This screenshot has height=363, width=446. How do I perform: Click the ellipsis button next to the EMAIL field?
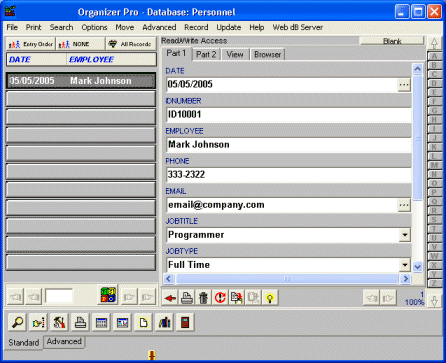pyautogui.click(x=404, y=205)
